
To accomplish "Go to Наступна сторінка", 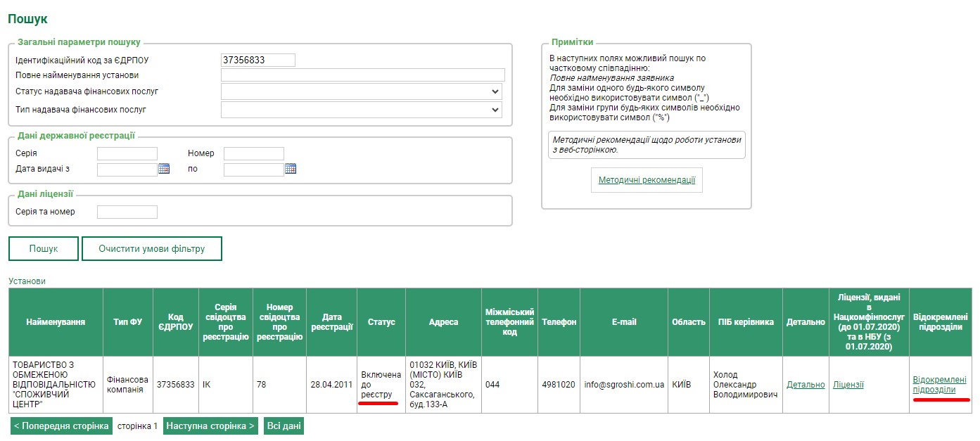I will click(211, 426).
